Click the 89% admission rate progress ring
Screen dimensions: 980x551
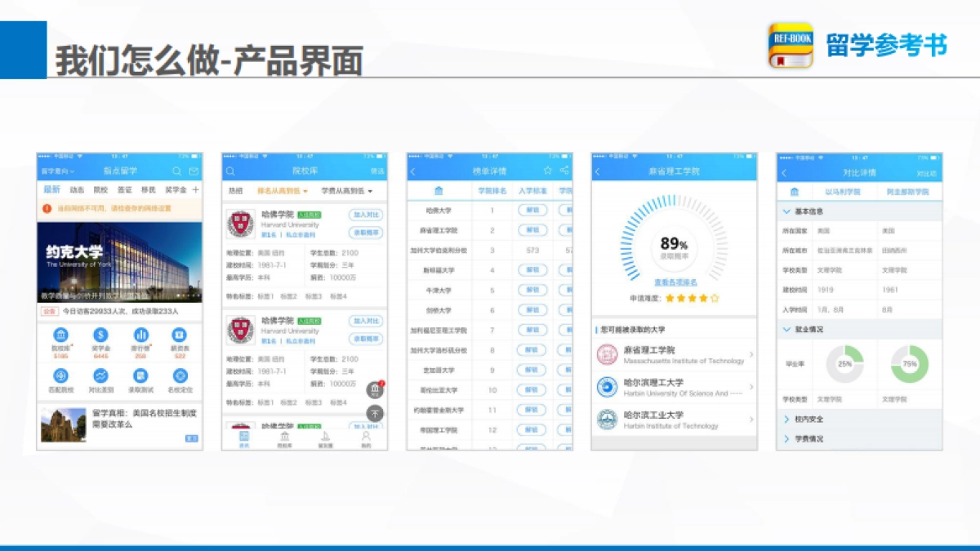[673, 245]
